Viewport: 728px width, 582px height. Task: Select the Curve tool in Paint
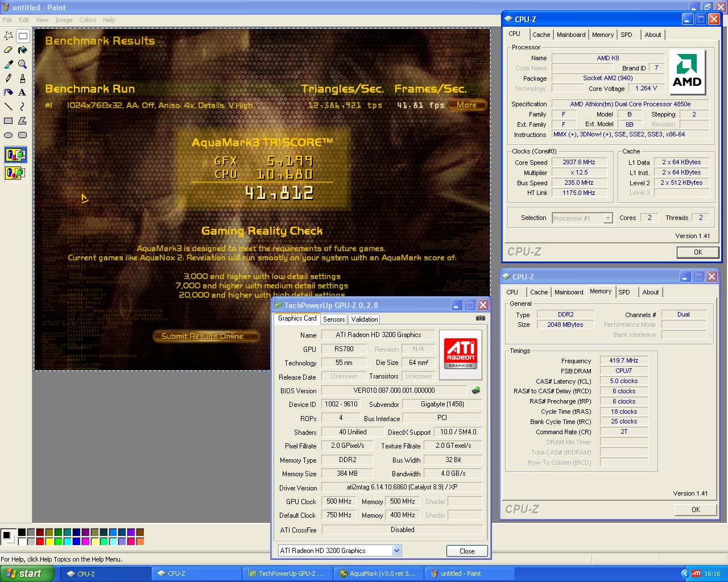[23, 107]
